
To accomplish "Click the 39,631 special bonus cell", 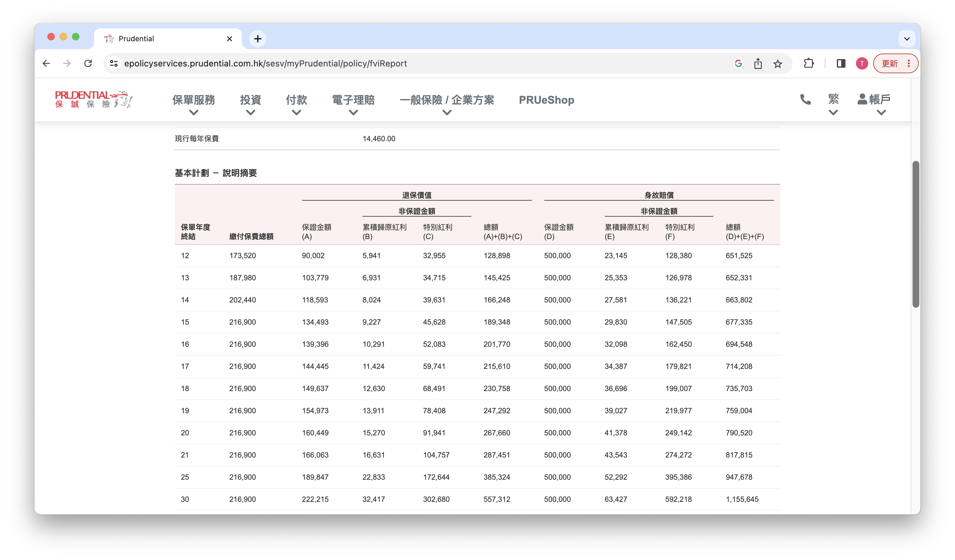I will (434, 300).
